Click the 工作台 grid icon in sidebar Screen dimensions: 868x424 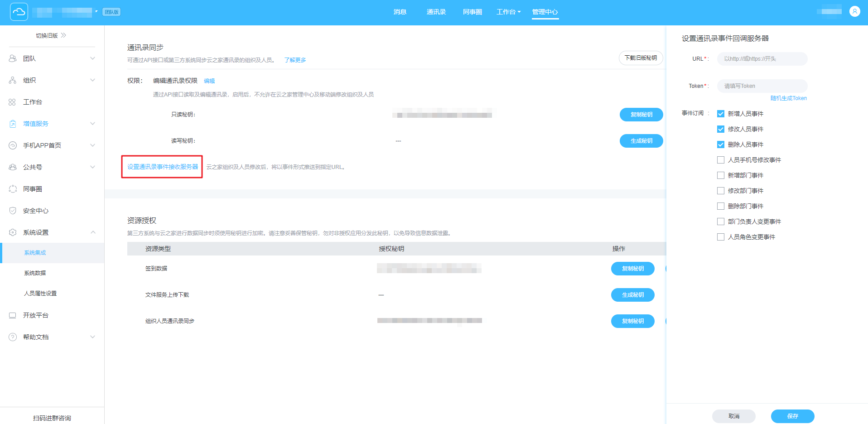(x=12, y=102)
